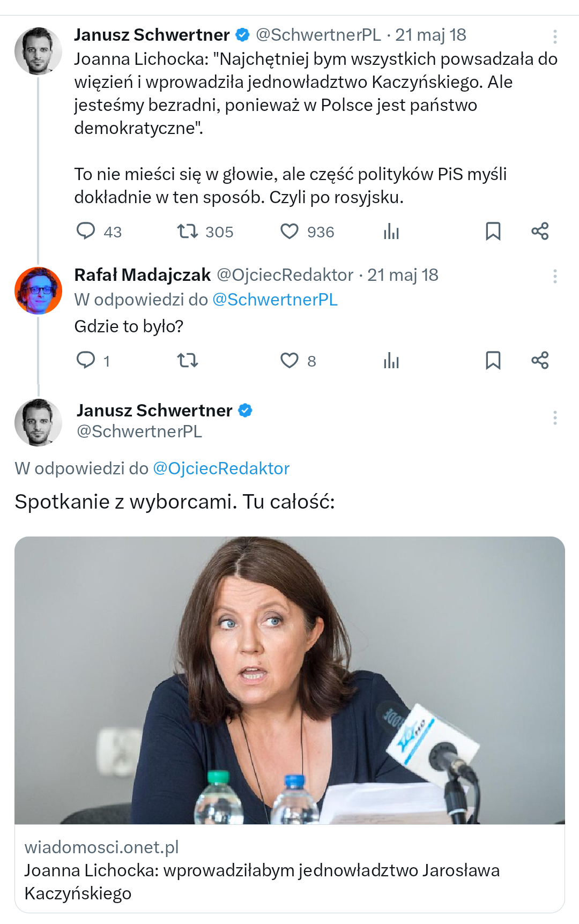This screenshot has height=924, width=579.
Task: Open more options on Rafał Madajczak's tweet
Action: click(x=555, y=277)
